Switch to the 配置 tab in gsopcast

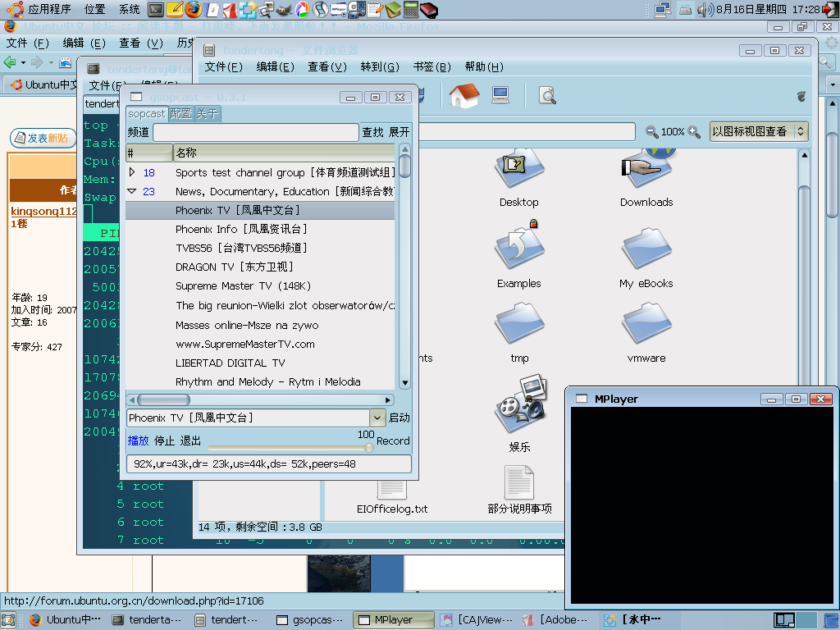pos(180,114)
